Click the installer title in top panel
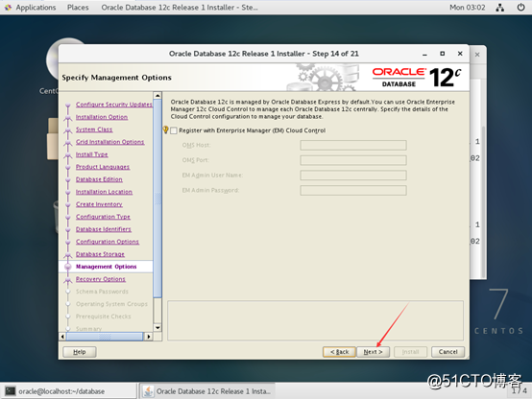Viewport: 532px width, 399px height. click(180, 7)
